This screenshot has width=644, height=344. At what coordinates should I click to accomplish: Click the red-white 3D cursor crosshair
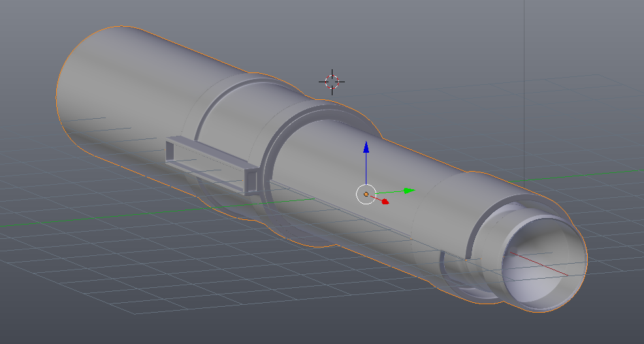coord(332,82)
